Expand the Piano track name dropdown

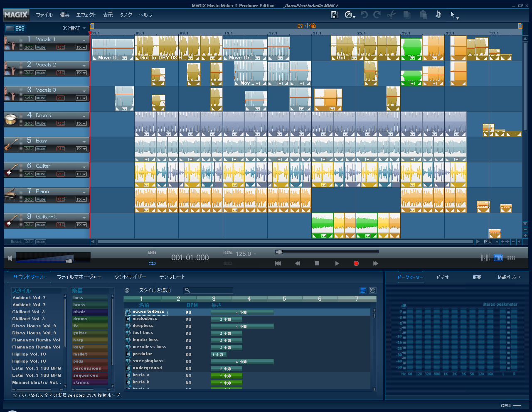(84, 192)
